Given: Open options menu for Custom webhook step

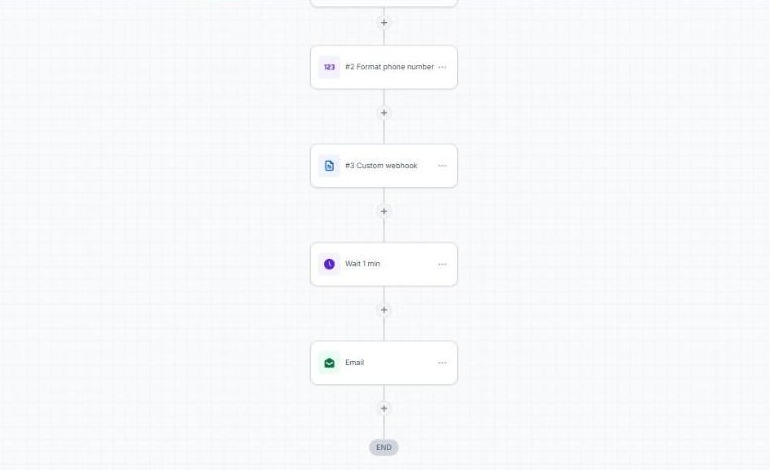Looking at the screenshot, I should 442,166.
